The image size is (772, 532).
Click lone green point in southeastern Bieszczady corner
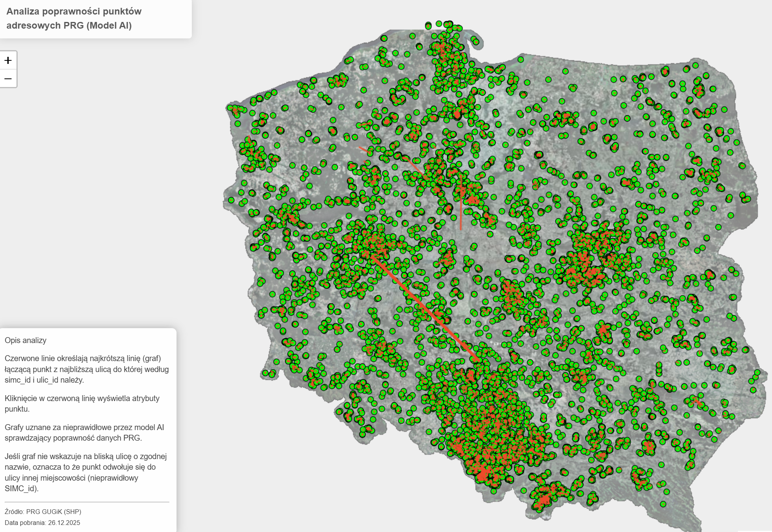coord(663,504)
